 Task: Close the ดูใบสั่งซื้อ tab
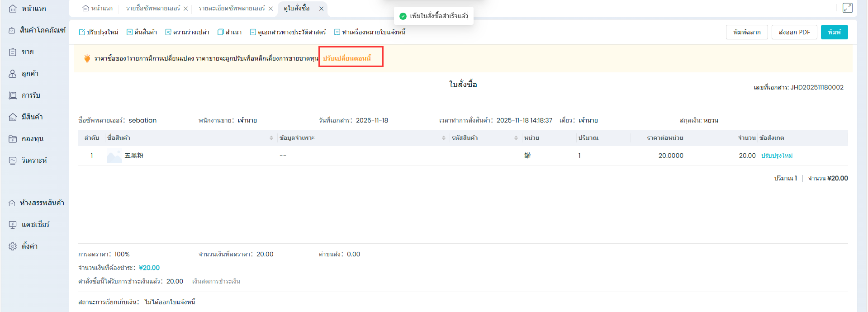(x=321, y=9)
